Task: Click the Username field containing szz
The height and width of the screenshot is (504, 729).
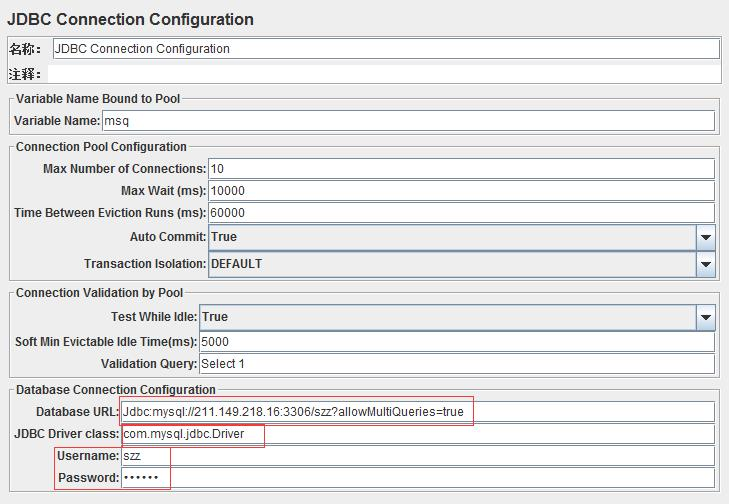Action: coord(418,456)
